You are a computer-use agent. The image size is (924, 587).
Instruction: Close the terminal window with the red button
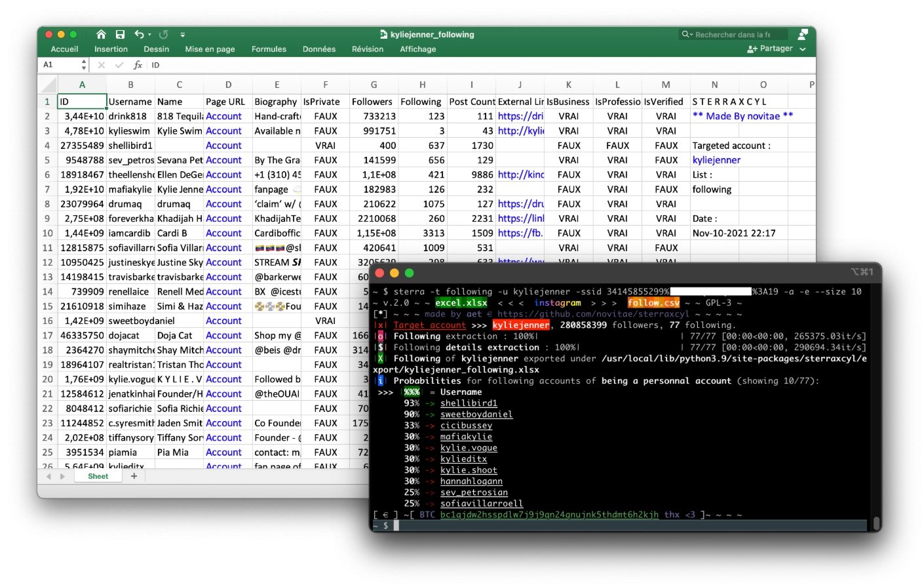pos(379,273)
